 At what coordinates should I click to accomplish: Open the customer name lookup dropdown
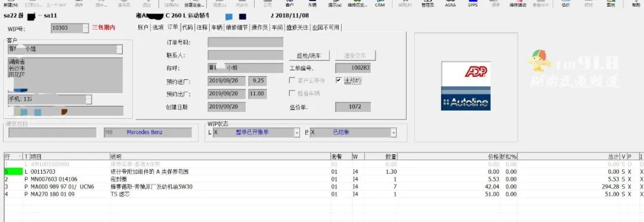click(x=119, y=49)
